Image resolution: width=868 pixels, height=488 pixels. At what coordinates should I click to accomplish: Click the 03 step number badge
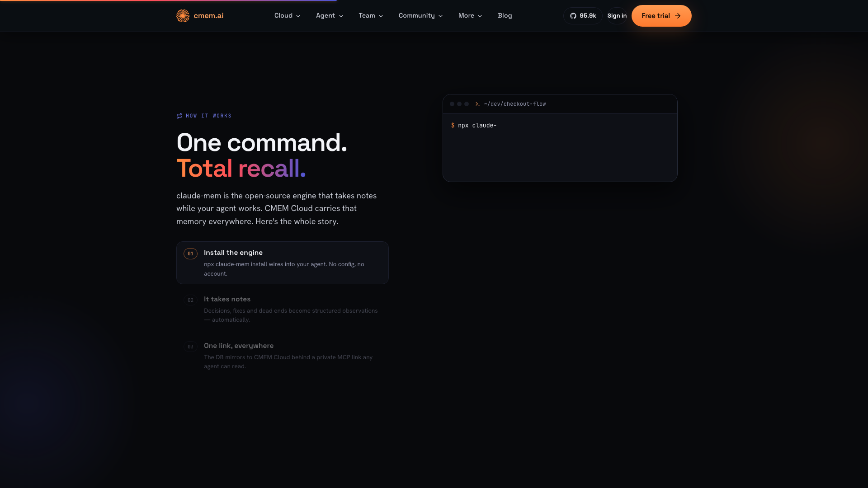coord(190,347)
